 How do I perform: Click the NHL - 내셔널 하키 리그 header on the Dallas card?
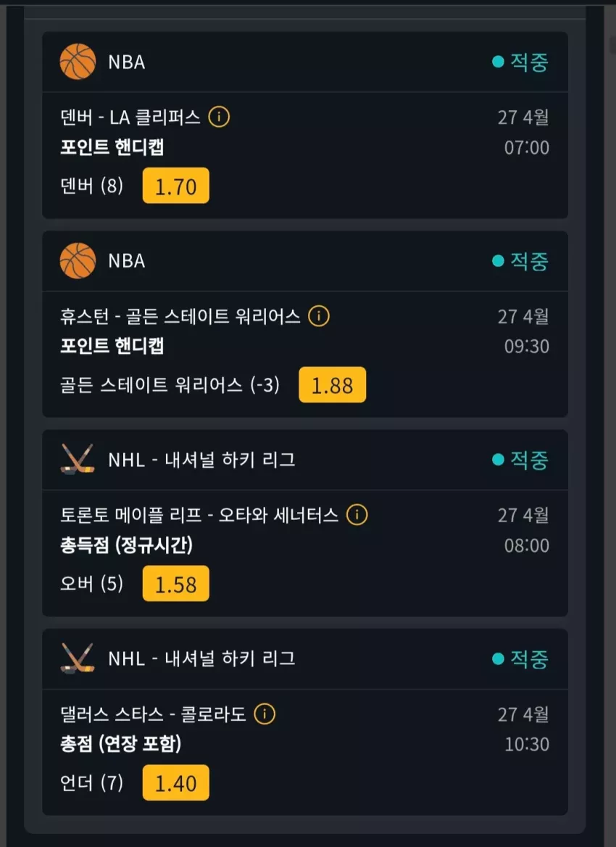point(202,658)
